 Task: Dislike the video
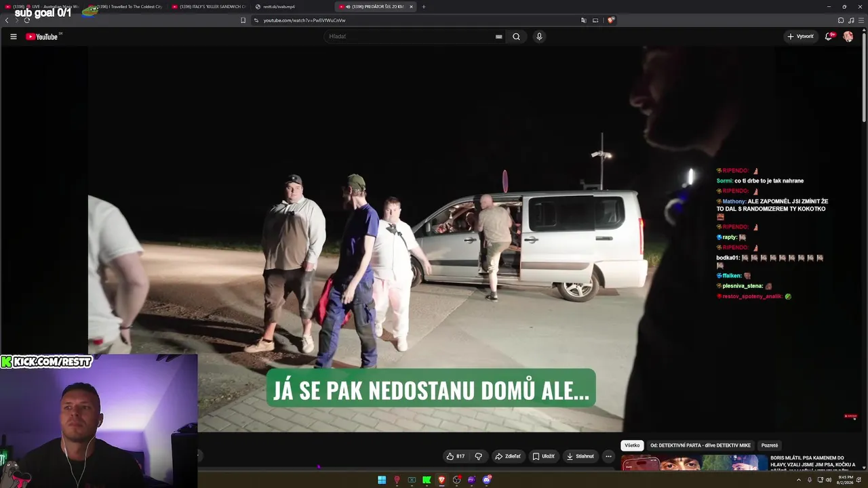478,456
